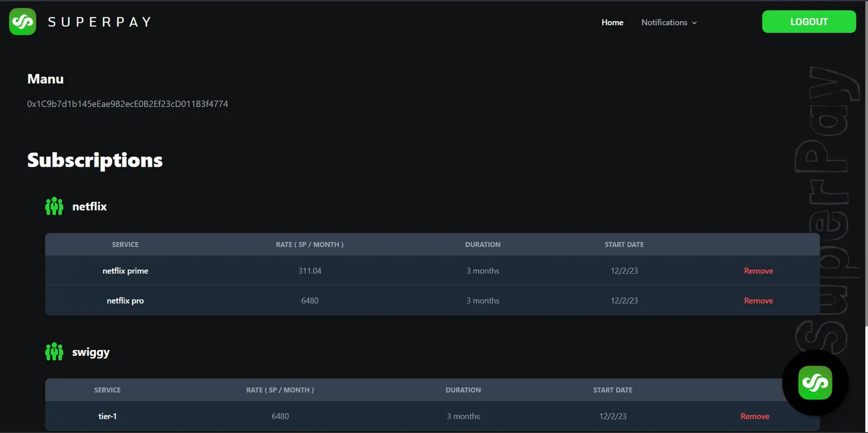Click the Subscriptions heading
The height and width of the screenshot is (433, 868).
[x=95, y=160]
